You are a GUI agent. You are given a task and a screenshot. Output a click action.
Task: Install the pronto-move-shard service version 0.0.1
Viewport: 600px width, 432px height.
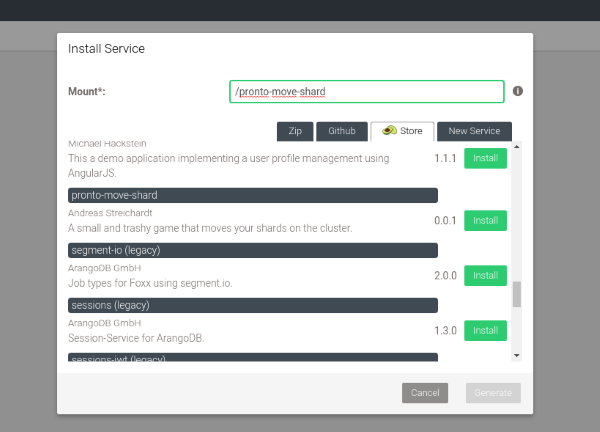click(485, 220)
